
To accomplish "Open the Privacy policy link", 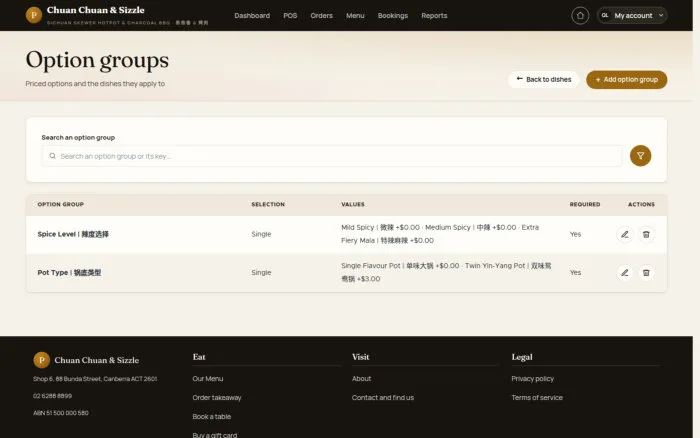I will 533,379.
